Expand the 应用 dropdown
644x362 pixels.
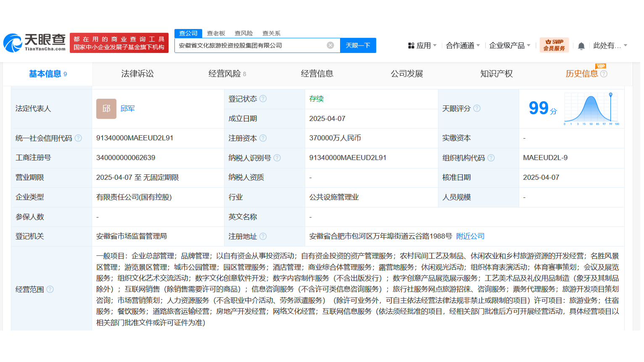click(x=435, y=45)
